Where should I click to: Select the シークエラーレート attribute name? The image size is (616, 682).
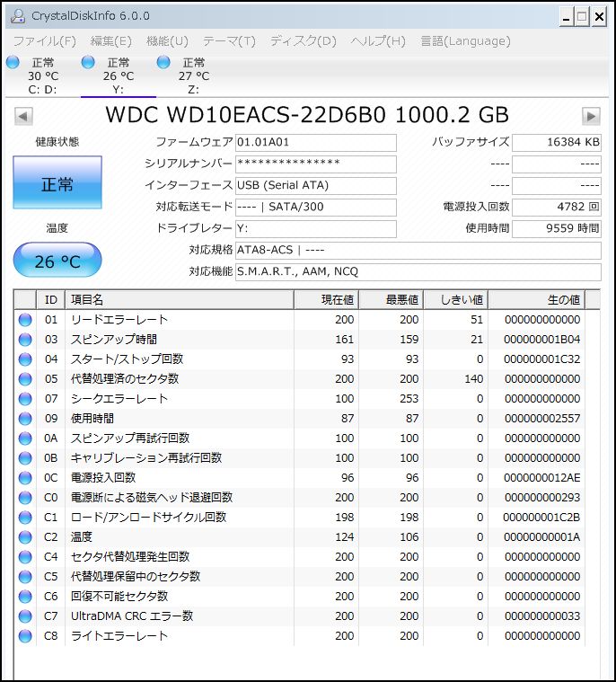pos(119,399)
